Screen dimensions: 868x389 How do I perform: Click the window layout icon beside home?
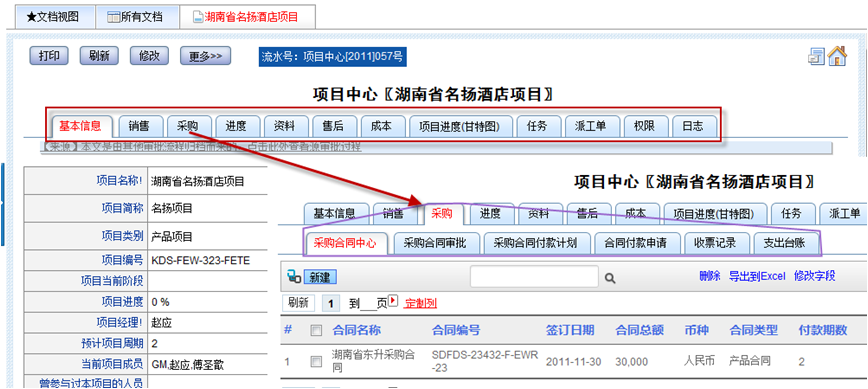tap(817, 57)
